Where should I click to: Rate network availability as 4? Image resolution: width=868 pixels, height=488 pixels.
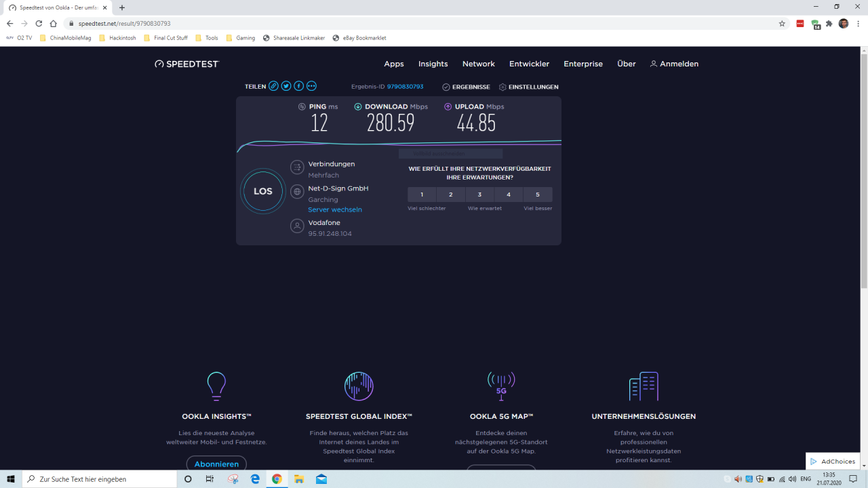[x=509, y=195]
